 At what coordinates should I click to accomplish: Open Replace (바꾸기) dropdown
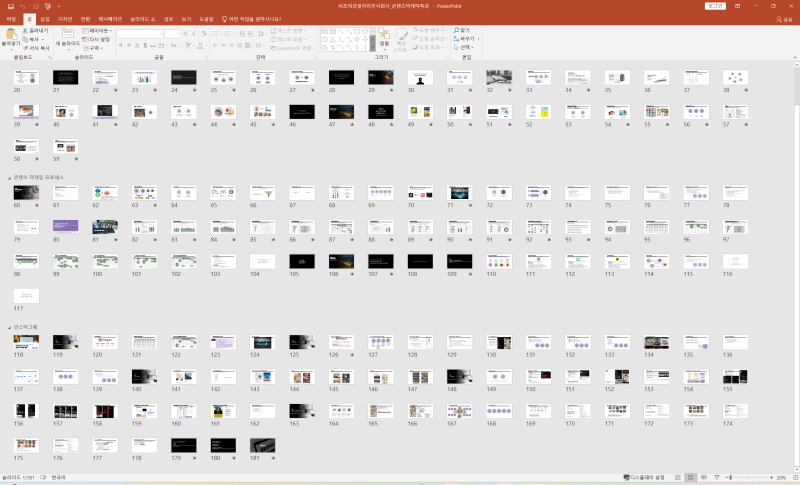(464, 39)
